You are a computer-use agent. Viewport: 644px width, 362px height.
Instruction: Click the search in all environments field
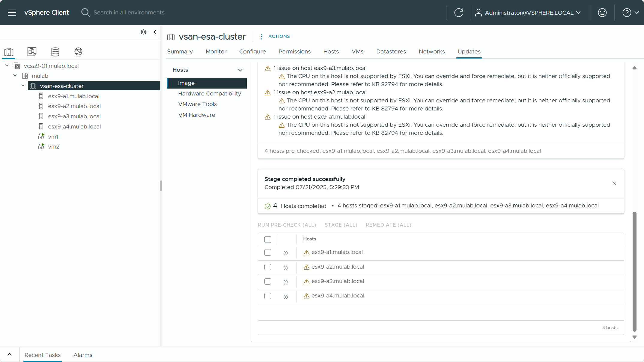[129, 13]
